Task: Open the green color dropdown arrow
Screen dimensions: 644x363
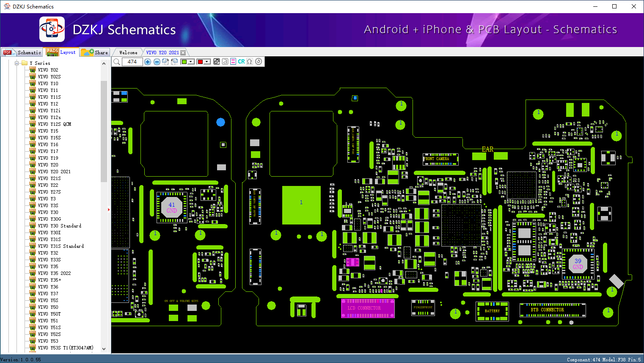Action: (x=191, y=62)
